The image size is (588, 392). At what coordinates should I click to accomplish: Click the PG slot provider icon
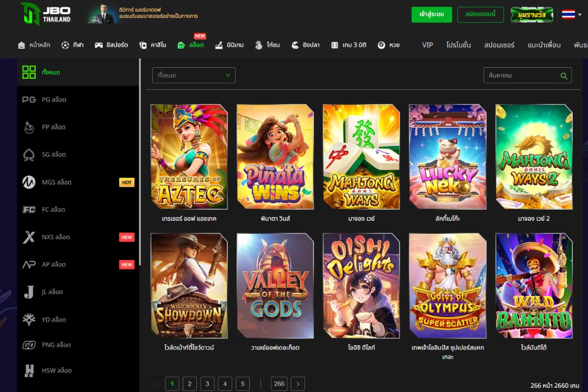click(x=29, y=100)
